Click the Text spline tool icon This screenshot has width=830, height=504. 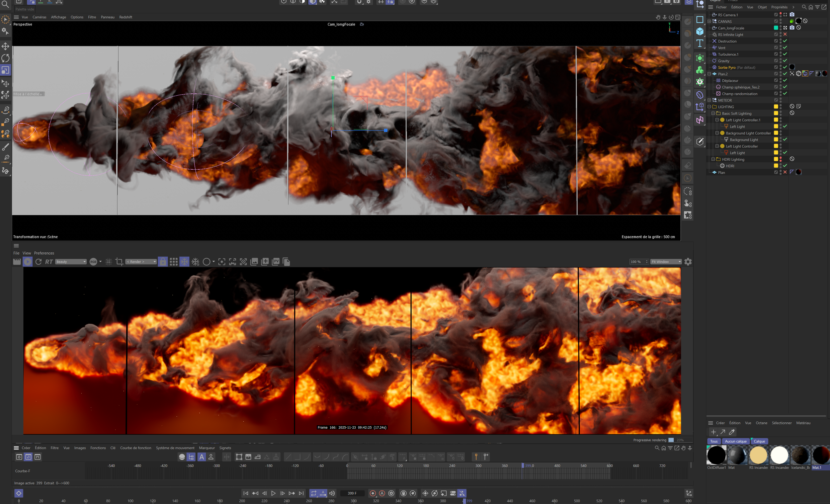700,43
